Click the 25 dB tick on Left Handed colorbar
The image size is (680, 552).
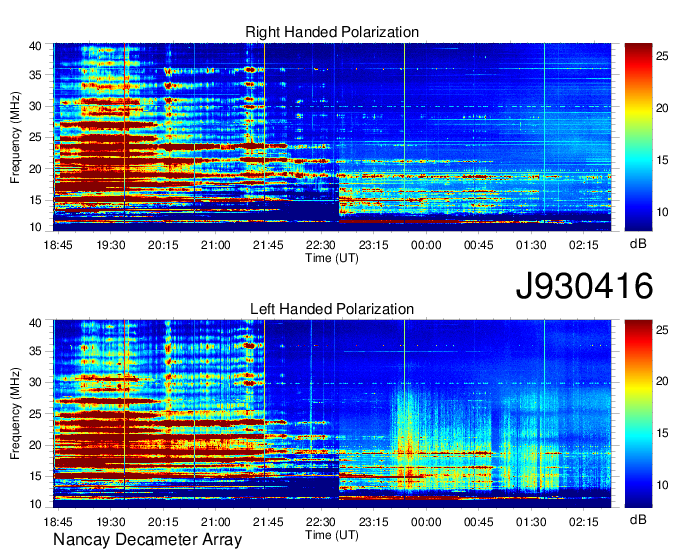662,330
